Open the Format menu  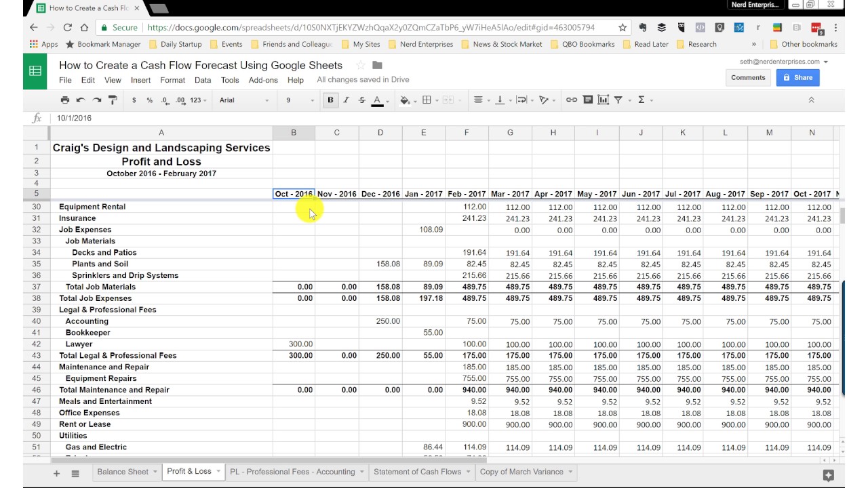[173, 80]
